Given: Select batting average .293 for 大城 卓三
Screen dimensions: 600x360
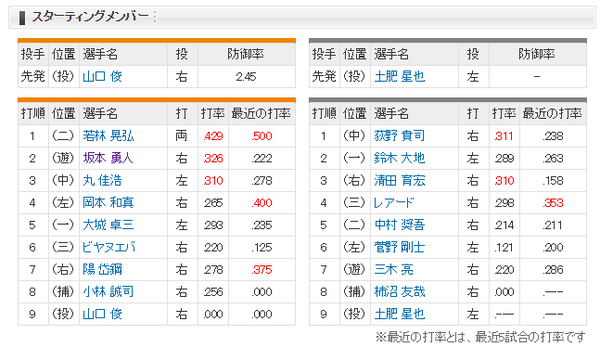Looking at the screenshot, I should point(213,225).
